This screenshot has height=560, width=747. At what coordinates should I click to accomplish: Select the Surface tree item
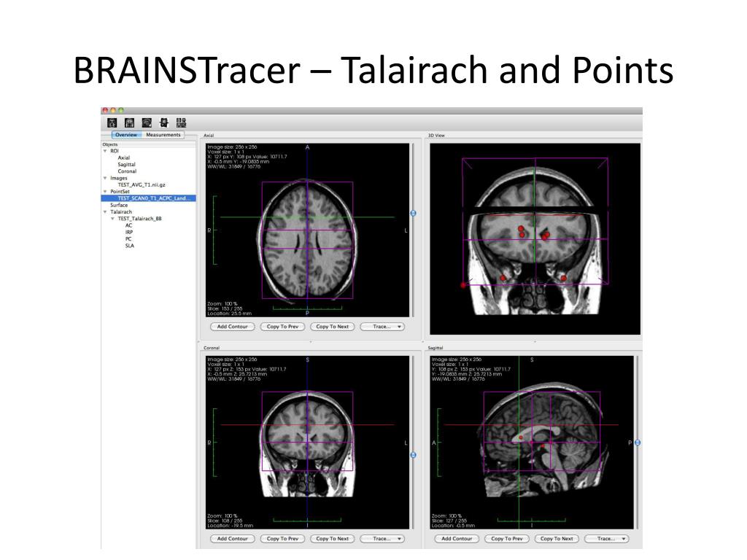119,205
